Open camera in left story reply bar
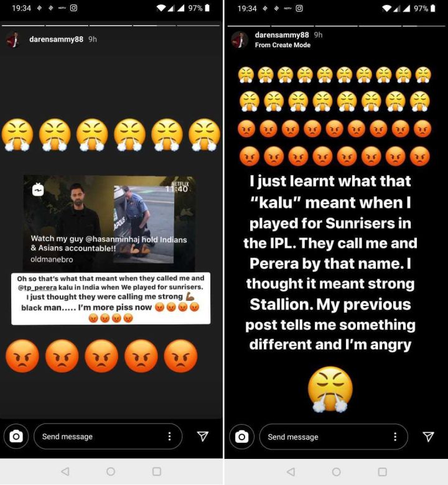 (16, 436)
